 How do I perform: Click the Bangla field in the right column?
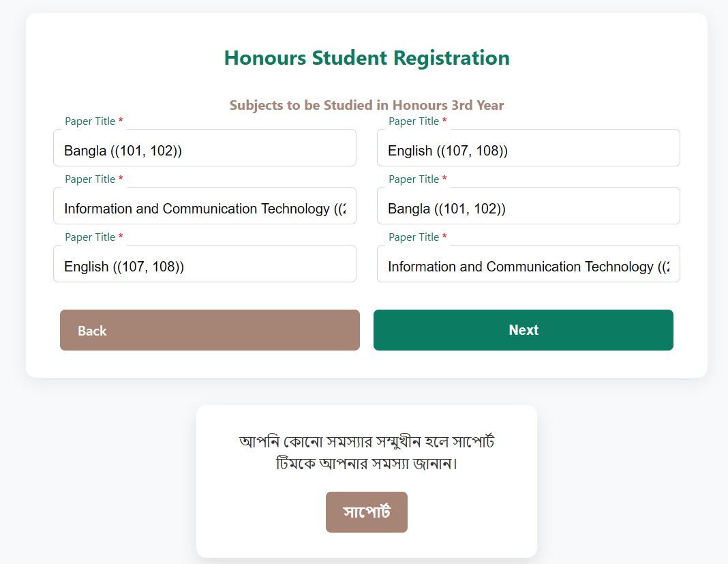pos(528,209)
